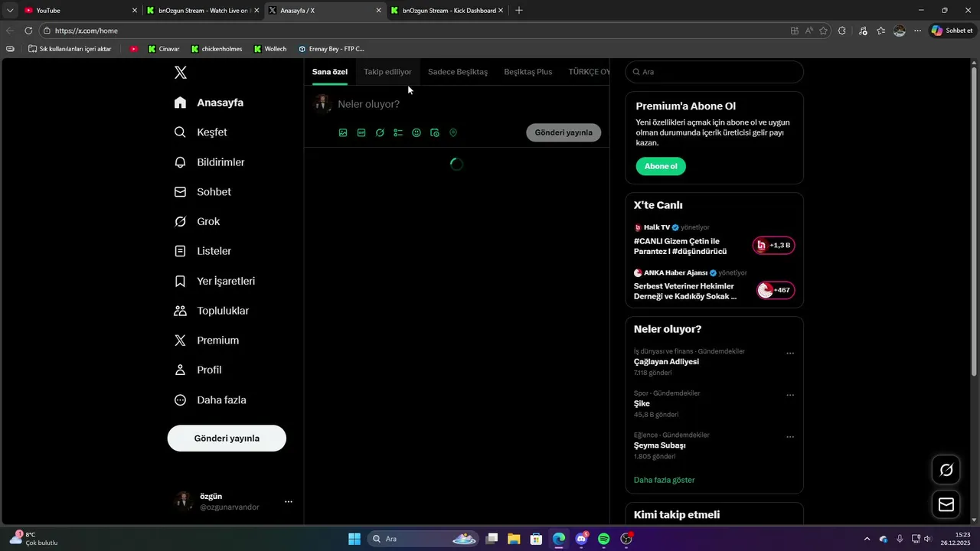Open options for Şeyma Subaşı trend
Image resolution: width=980 pixels, height=551 pixels.
click(790, 437)
